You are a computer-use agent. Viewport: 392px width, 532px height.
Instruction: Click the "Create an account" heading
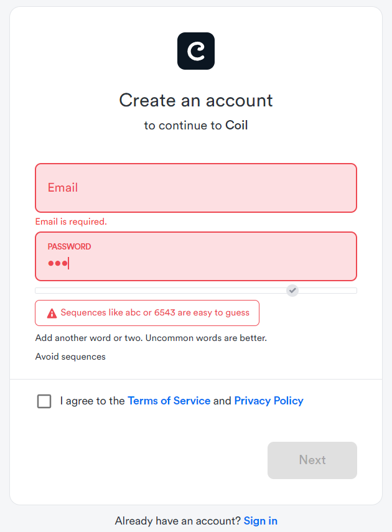coord(196,100)
